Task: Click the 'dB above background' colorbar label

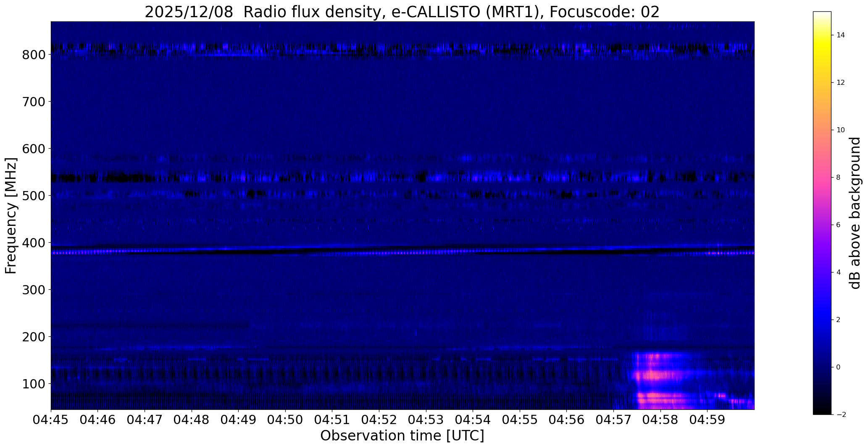Action: click(855, 213)
